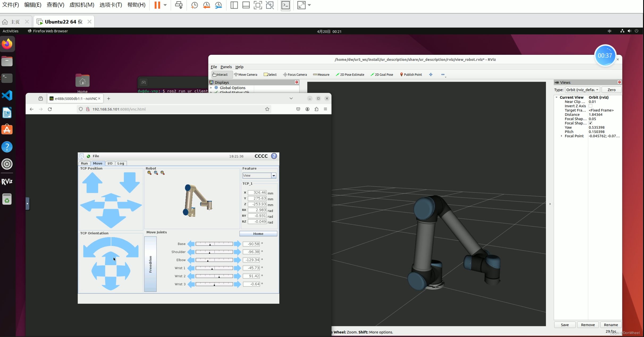Open the Trash in the dock
The height and width of the screenshot is (337, 644).
coord(7,199)
